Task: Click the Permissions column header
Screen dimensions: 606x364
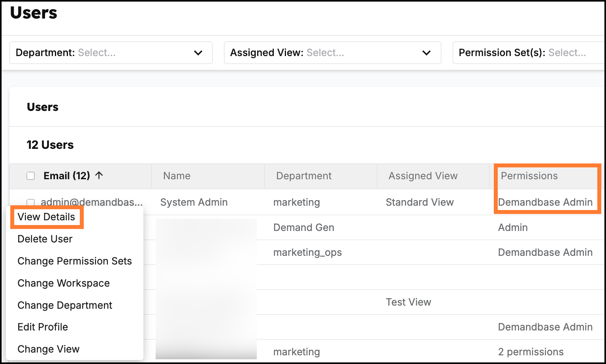Action: pyautogui.click(x=529, y=176)
